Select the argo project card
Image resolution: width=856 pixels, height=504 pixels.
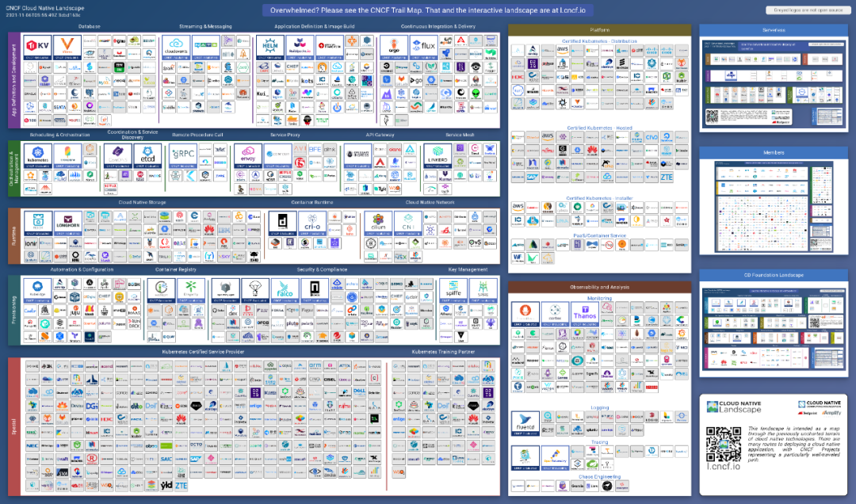pos(394,48)
